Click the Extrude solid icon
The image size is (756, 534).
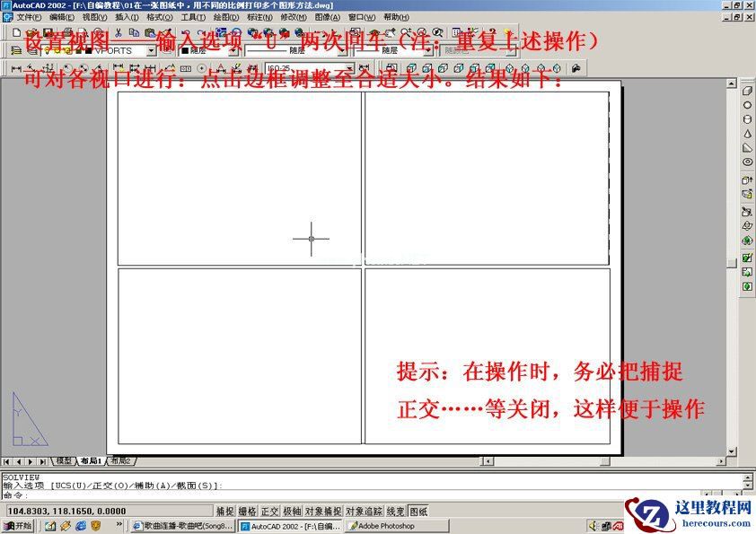[747, 180]
